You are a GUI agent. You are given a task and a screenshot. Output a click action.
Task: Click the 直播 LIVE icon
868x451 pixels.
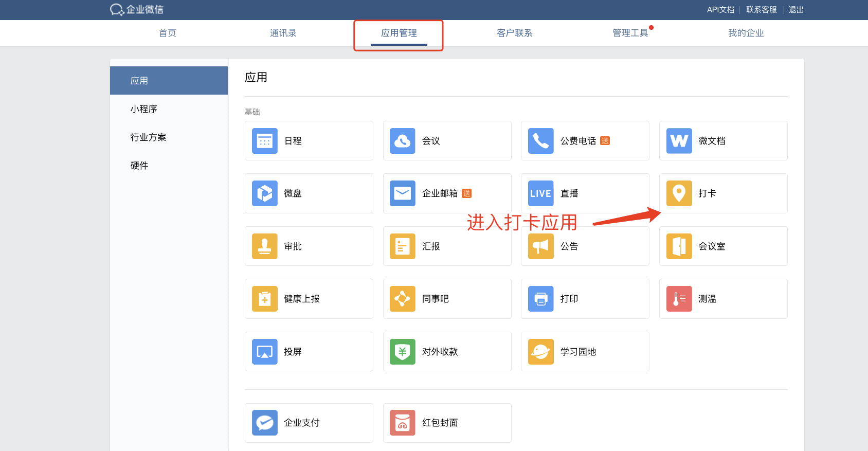[540, 193]
